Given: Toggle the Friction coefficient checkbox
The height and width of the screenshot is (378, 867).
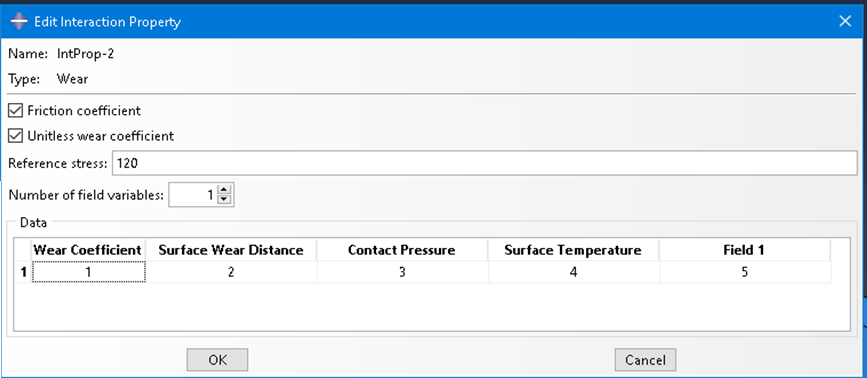Looking at the screenshot, I should click(x=15, y=111).
